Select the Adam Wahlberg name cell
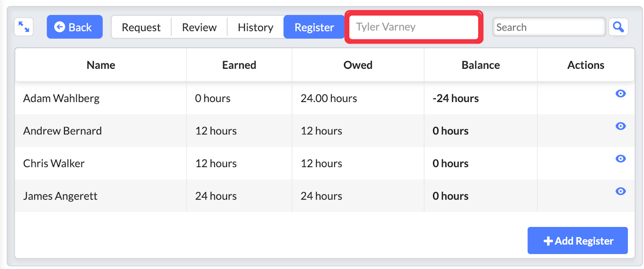Viewport: 644px width, 269px height. (x=61, y=98)
